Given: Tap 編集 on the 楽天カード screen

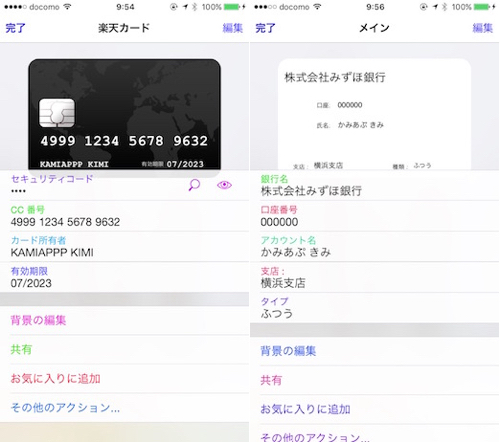Looking at the screenshot, I should click(233, 28).
